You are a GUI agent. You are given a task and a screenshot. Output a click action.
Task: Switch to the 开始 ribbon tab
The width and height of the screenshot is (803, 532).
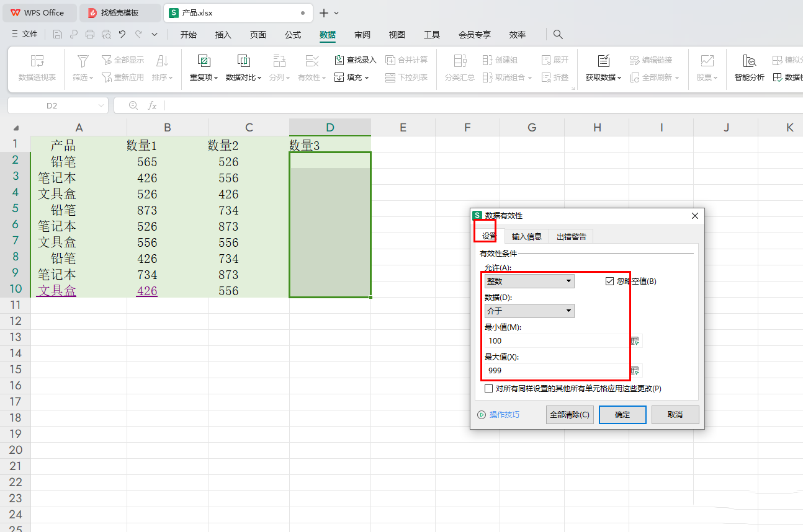(x=189, y=35)
